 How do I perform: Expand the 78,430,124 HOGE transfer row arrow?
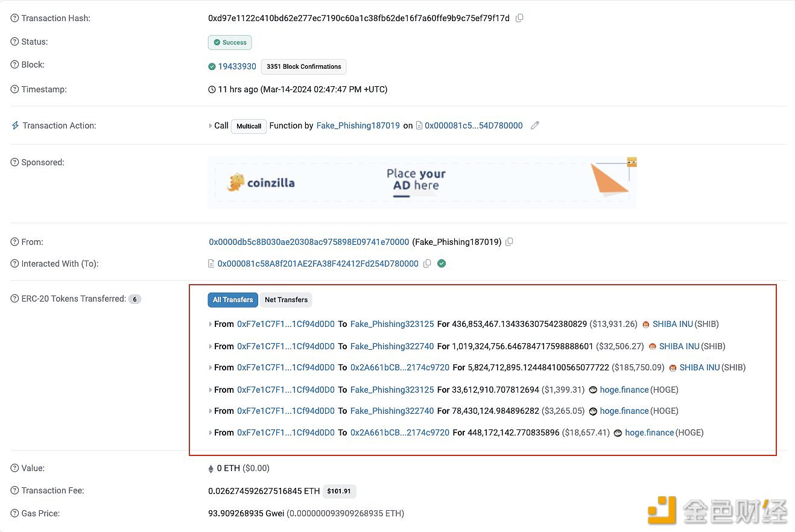point(211,411)
